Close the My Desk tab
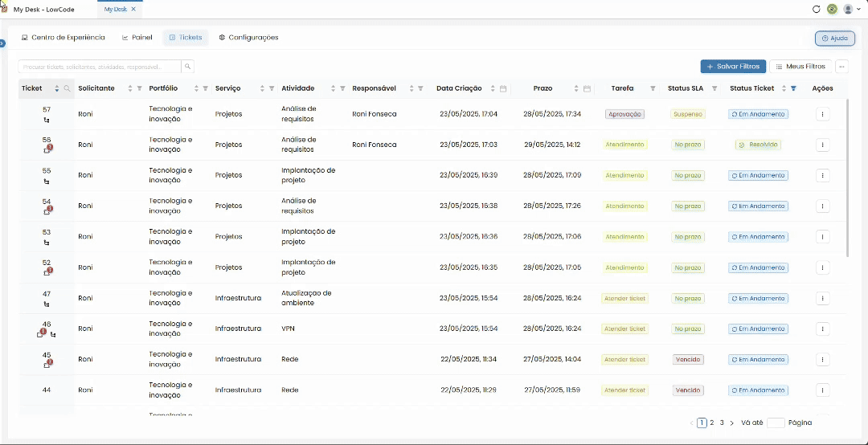Image resolution: width=868 pixels, height=445 pixels. pos(133,10)
